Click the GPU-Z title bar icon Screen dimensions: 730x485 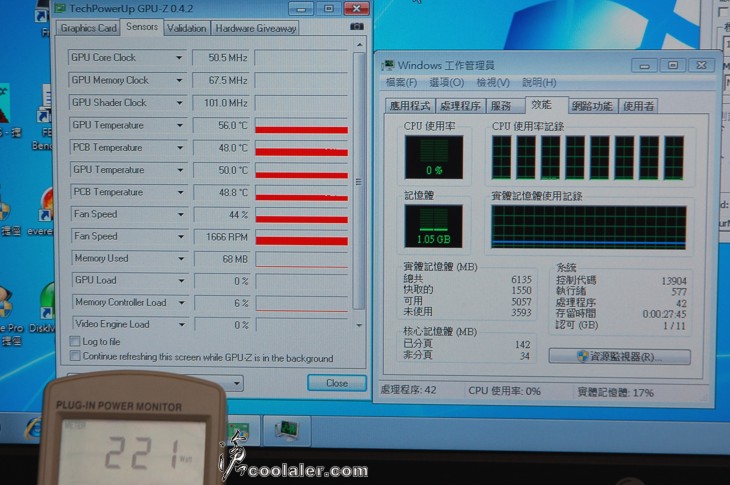pos(60,8)
